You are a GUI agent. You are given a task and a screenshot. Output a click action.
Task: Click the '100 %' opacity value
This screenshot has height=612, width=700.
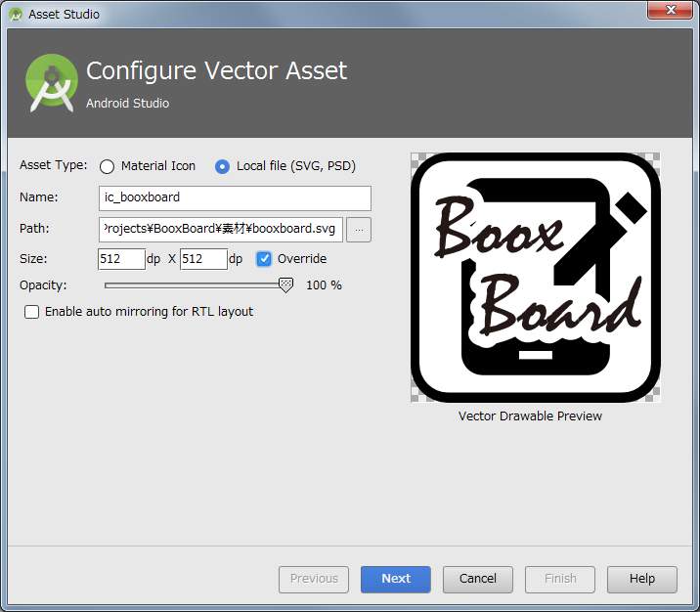(x=324, y=285)
